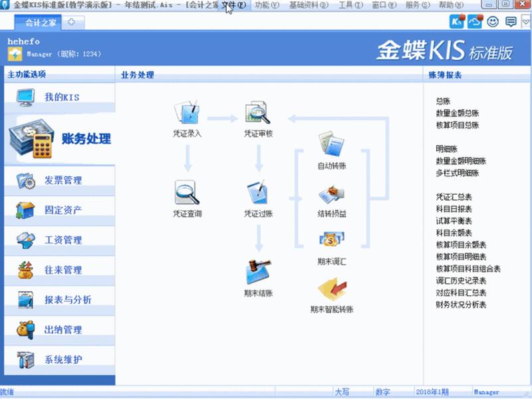Launch 结转损益 profit and loss carryover icon
The height and width of the screenshot is (399, 532).
point(331,195)
